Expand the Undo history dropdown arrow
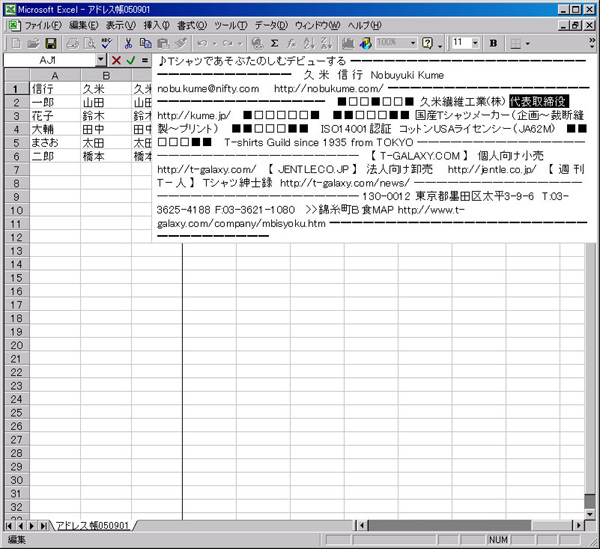 pyautogui.click(x=215, y=43)
